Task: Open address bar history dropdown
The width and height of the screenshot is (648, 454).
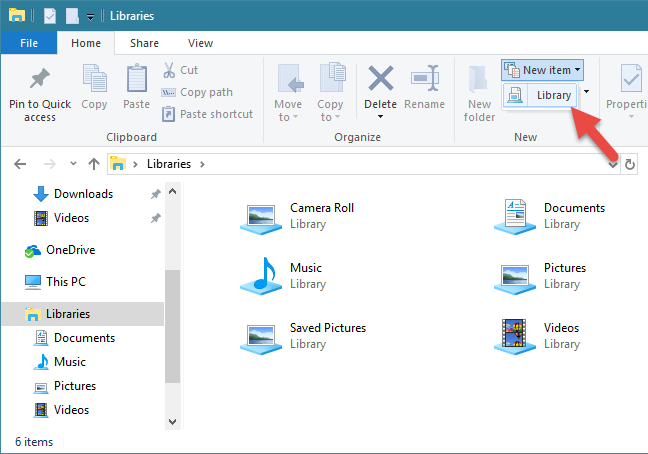Action: (613, 165)
